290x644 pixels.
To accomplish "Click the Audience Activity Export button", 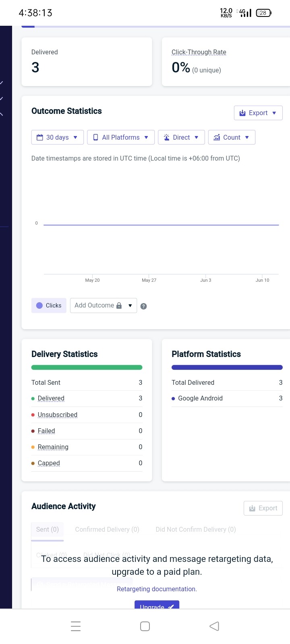I will pyautogui.click(x=263, y=508).
